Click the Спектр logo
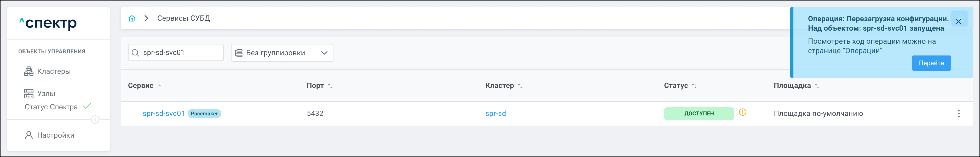980x157 pixels. [x=48, y=24]
